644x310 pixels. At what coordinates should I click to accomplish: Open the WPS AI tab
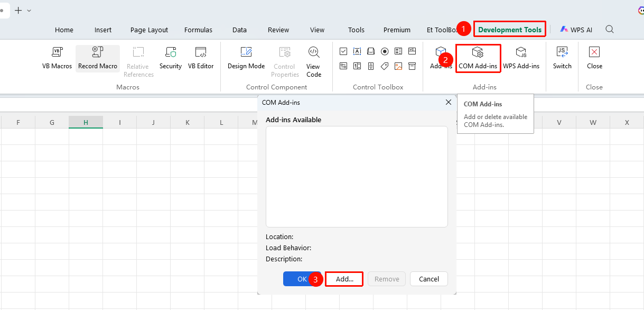pos(576,30)
